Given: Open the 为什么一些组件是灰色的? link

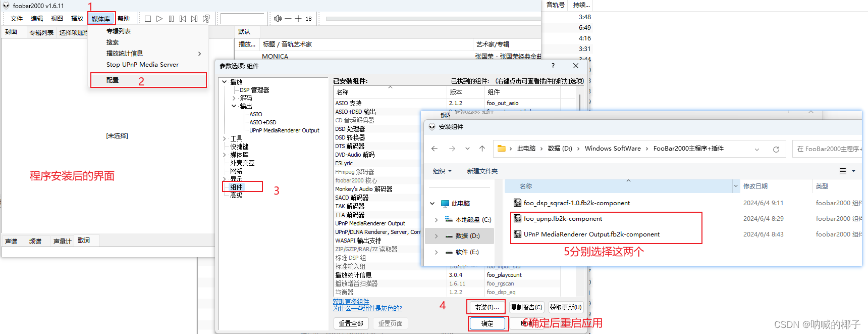Looking at the screenshot, I should (x=367, y=308).
